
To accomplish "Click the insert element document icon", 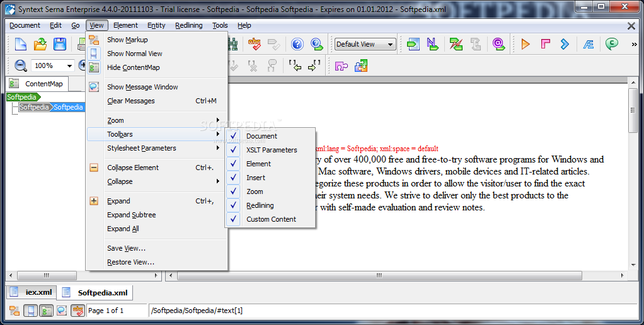I will click(413, 44).
